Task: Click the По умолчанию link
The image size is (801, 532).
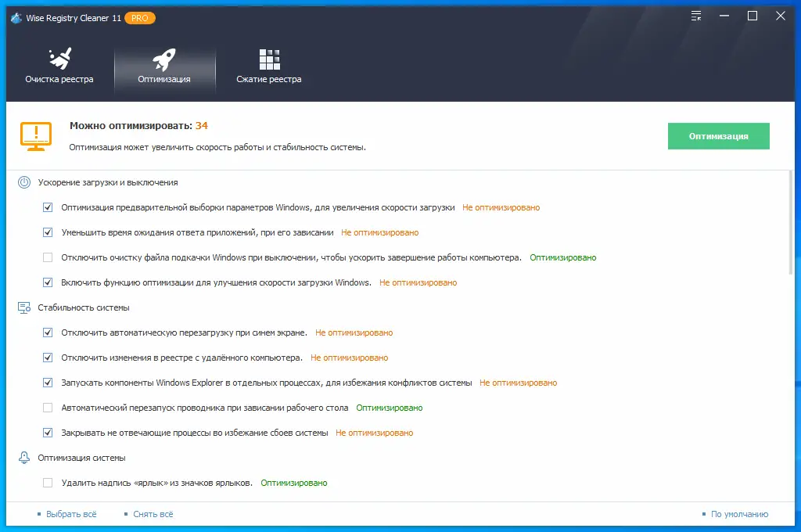Action: click(x=739, y=514)
